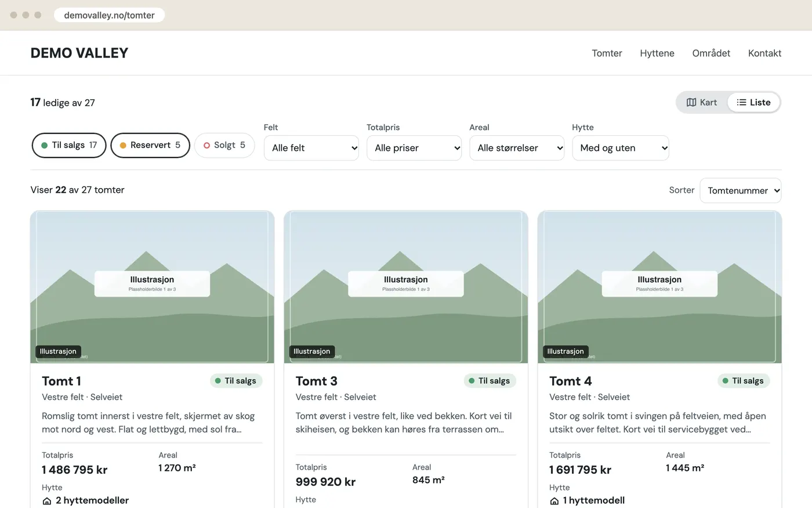Open the Tomt 3 title
The image size is (812, 508).
316,381
